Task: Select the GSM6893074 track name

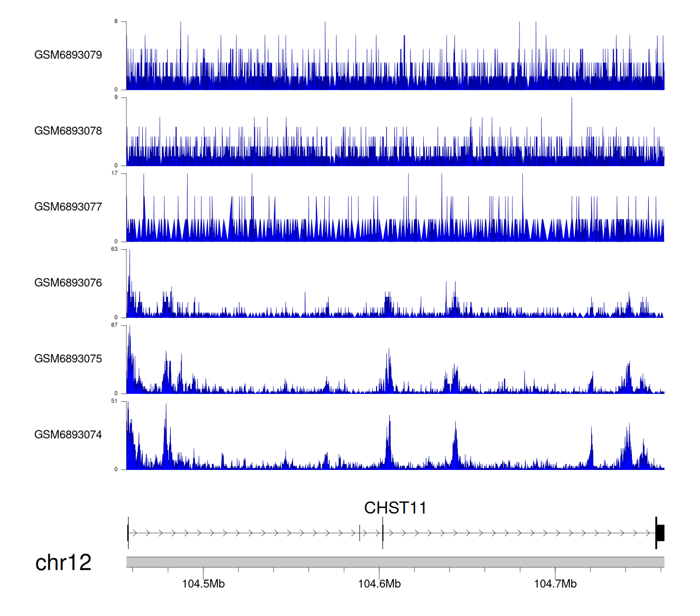Action: pyautogui.click(x=68, y=435)
